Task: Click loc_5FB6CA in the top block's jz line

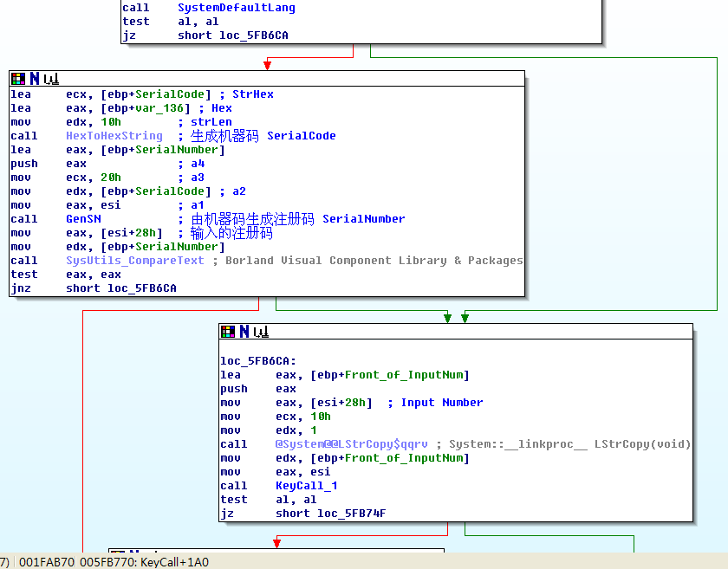Action: [253, 36]
